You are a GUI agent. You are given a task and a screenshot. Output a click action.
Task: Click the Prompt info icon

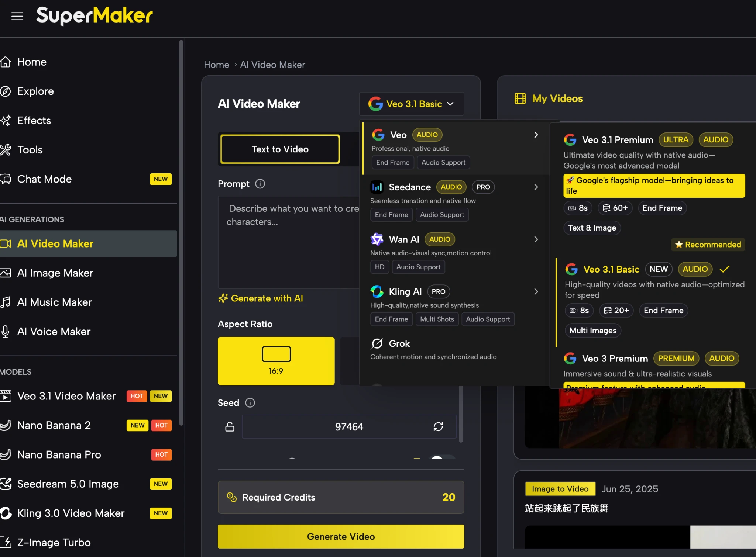260,184
